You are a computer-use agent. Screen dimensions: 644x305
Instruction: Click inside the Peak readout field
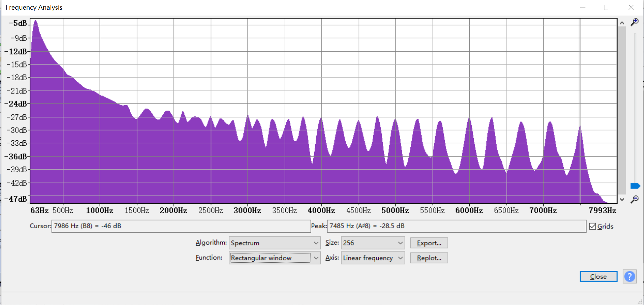point(456,226)
